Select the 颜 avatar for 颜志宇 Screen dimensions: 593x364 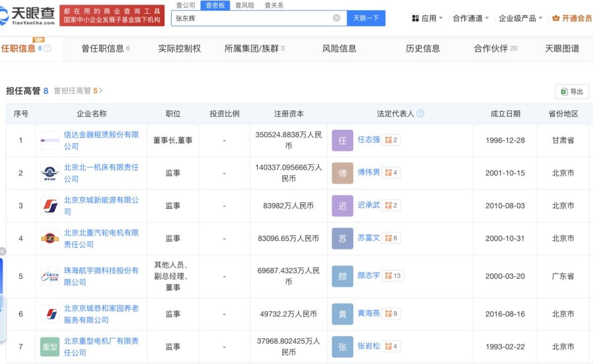[x=342, y=277]
